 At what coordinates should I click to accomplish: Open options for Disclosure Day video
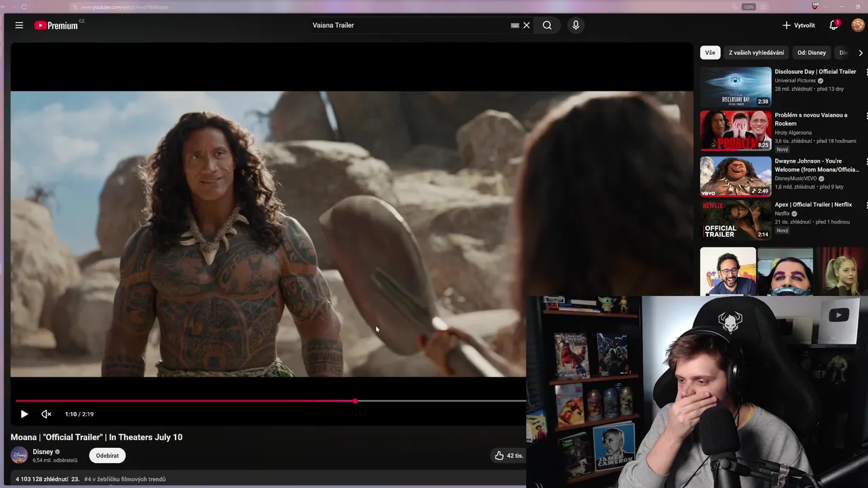click(x=867, y=72)
